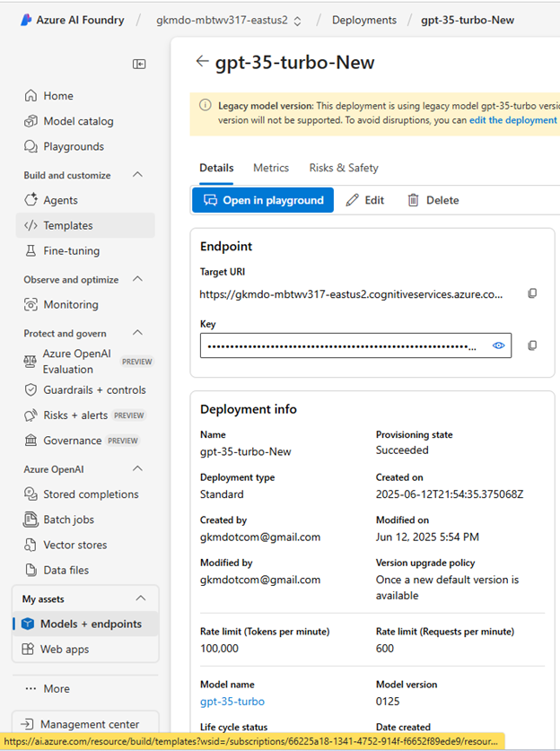Show the hidden key with eye icon
Screen dimensions: 560x751
point(499,345)
